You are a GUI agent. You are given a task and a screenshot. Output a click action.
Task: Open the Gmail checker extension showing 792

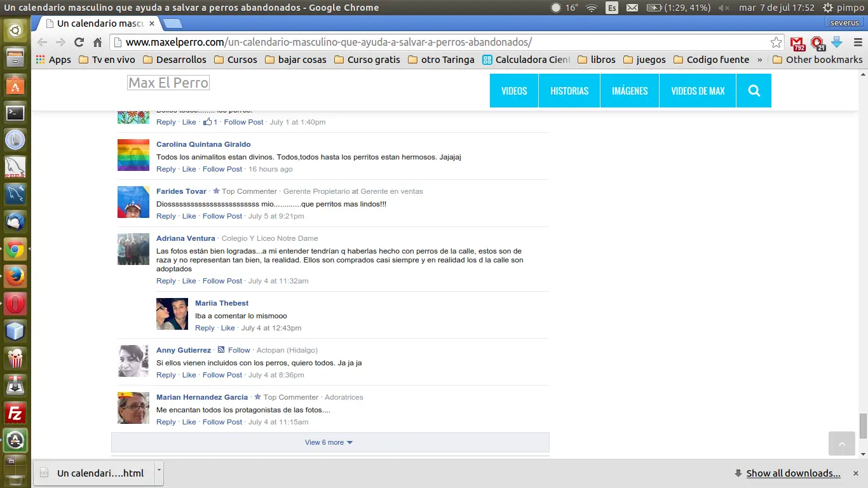tap(797, 43)
